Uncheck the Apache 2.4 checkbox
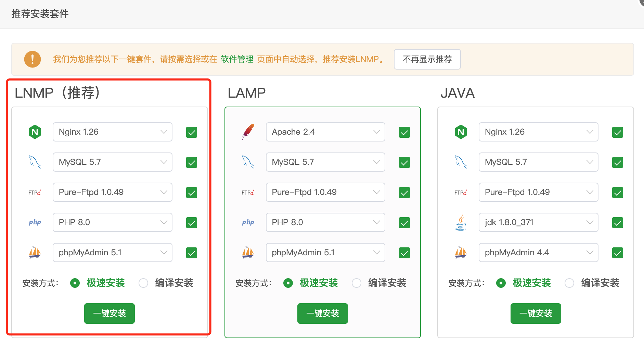 [x=404, y=132]
